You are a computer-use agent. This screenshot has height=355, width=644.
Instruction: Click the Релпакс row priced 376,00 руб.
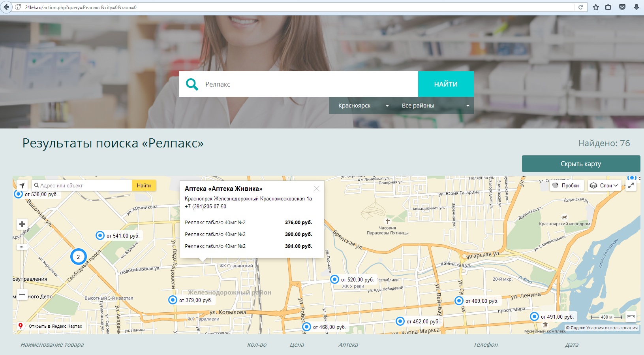(x=248, y=223)
